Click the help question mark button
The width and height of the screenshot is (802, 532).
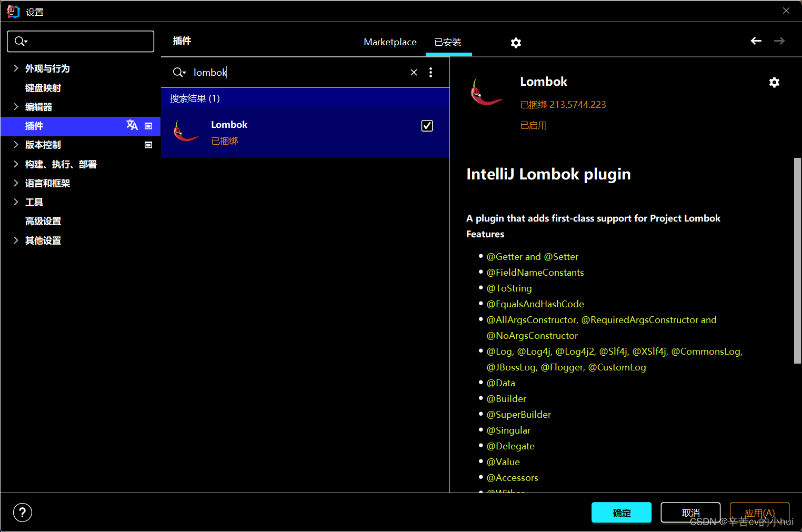[22, 512]
